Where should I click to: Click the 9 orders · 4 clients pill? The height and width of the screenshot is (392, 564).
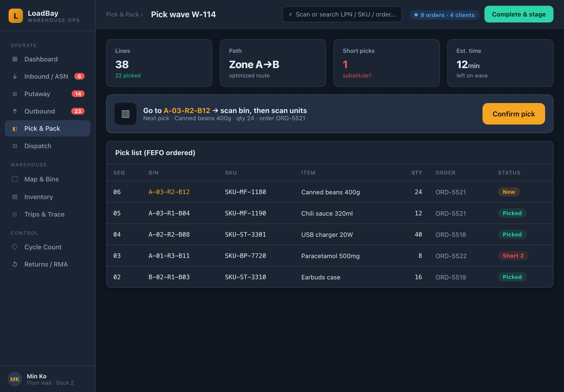pyautogui.click(x=445, y=15)
